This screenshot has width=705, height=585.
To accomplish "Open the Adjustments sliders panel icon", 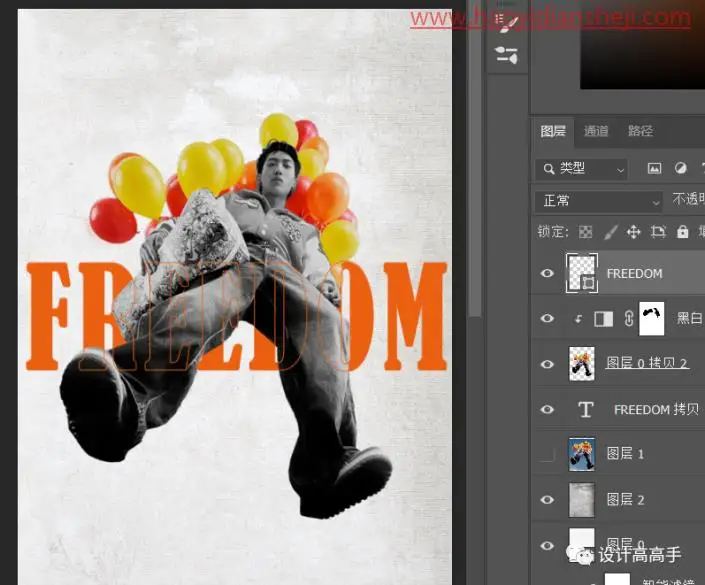I will click(x=506, y=55).
